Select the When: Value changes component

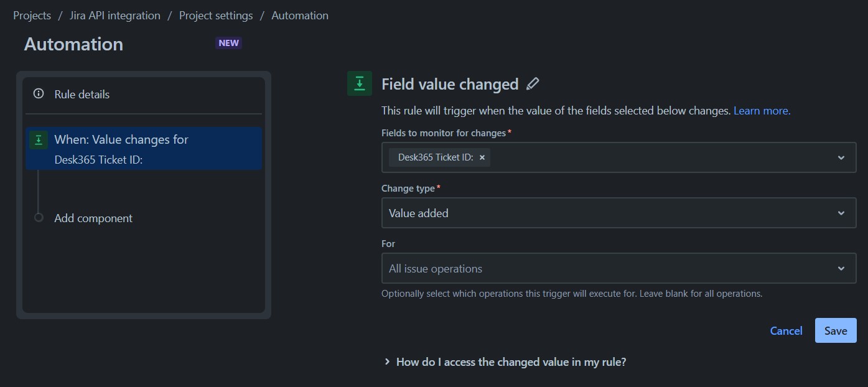(x=143, y=148)
